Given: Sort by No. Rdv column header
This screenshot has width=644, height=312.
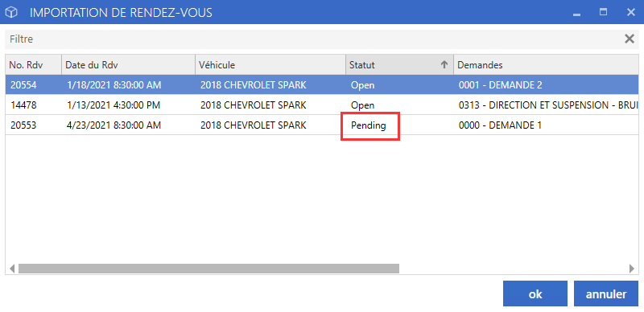Looking at the screenshot, I should tap(33, 64).
